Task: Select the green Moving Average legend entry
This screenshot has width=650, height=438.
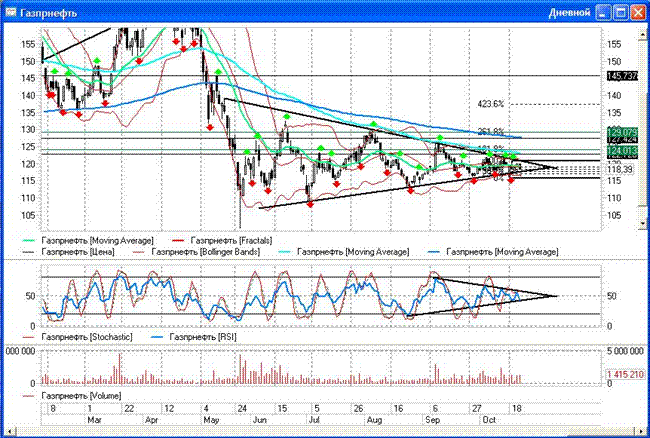Action: coord(87,240)
